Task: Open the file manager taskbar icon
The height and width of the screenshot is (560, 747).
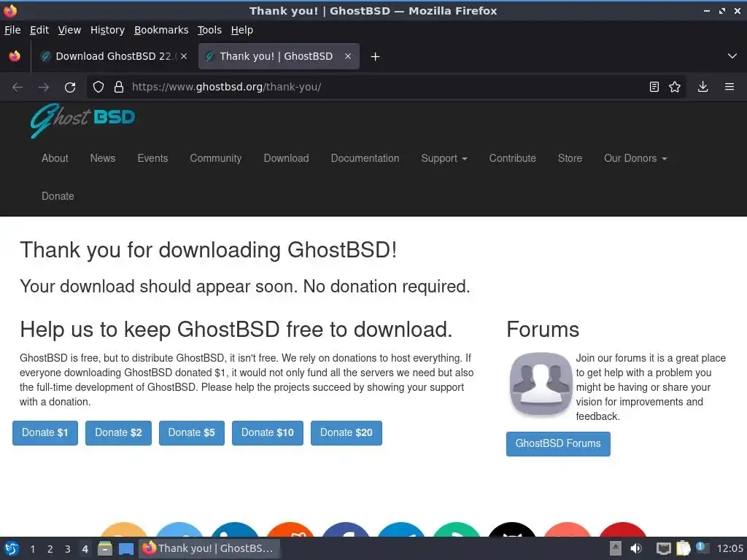Action: [105, 548]
